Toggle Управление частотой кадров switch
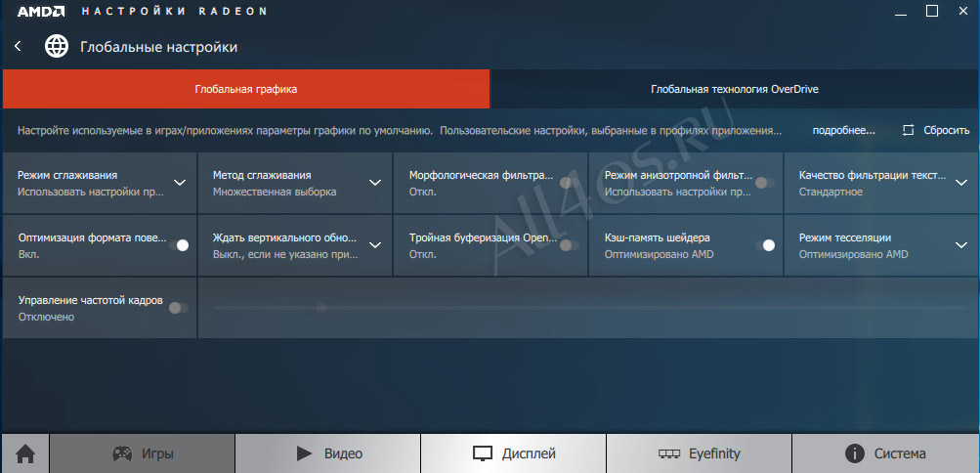The image size is (980, 473). pos(179,308)
